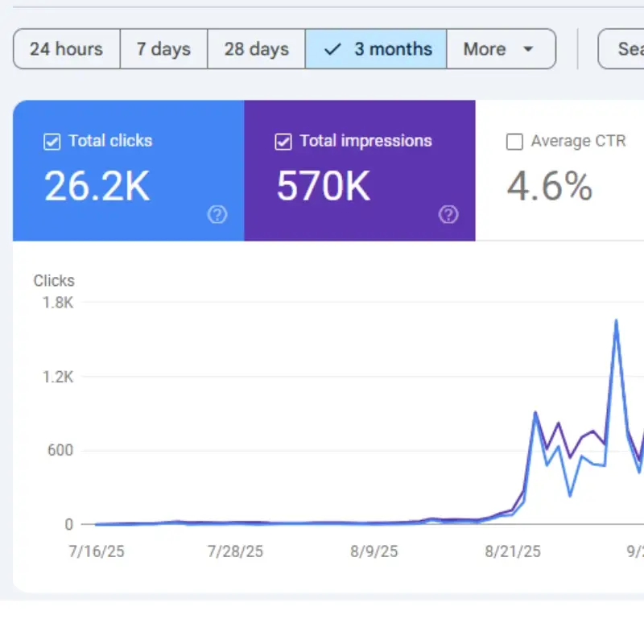
Task: Select the Total clicks metric card
Action: (126, 169)
